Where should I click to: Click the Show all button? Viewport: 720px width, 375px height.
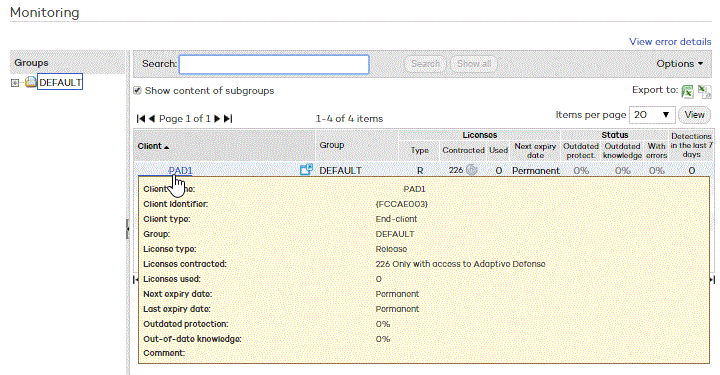pos(474,64)
